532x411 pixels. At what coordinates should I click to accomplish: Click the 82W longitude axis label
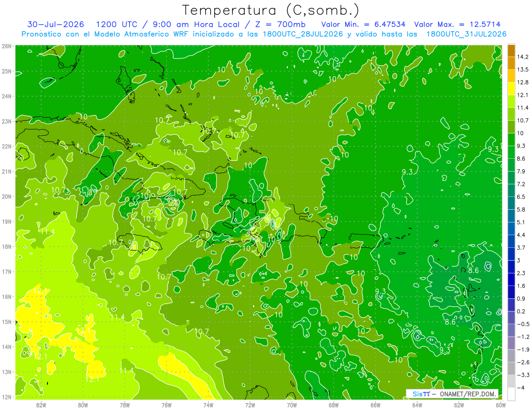pyautogui.click(x=41, y=405)
